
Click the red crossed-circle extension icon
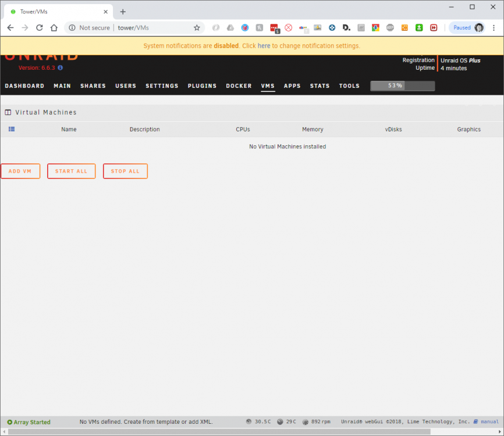[x=288, y=27]
